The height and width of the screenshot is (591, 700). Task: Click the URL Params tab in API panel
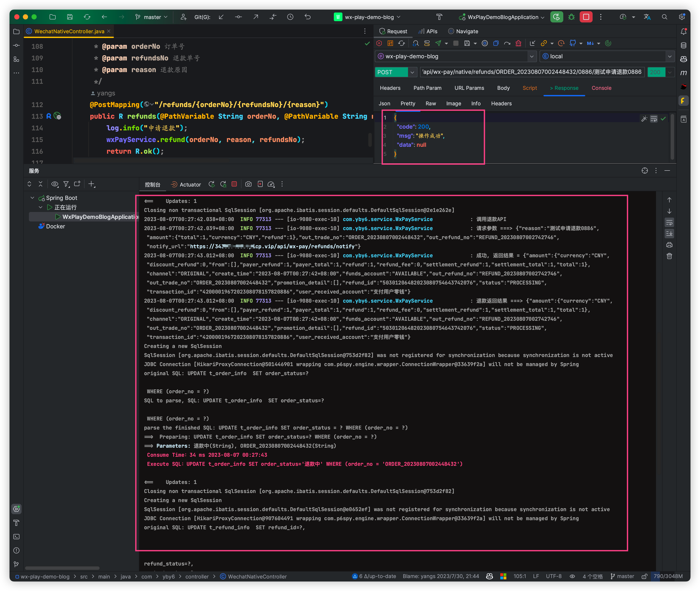tap(469, 88)
